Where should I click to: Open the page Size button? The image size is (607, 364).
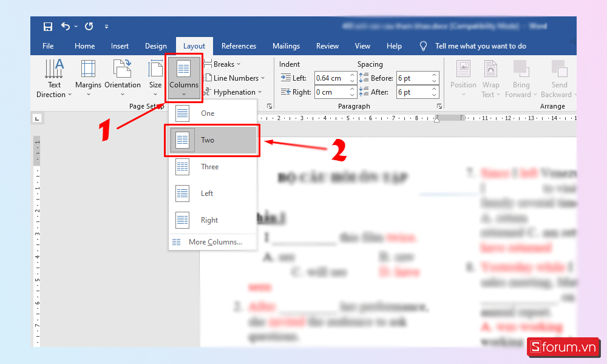tap(155, 78)
